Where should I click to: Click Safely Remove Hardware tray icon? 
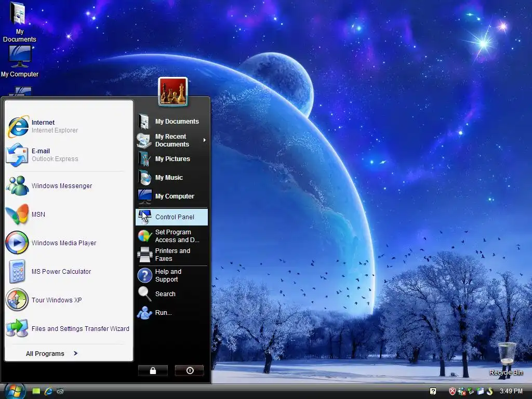(x=471, y=391)
